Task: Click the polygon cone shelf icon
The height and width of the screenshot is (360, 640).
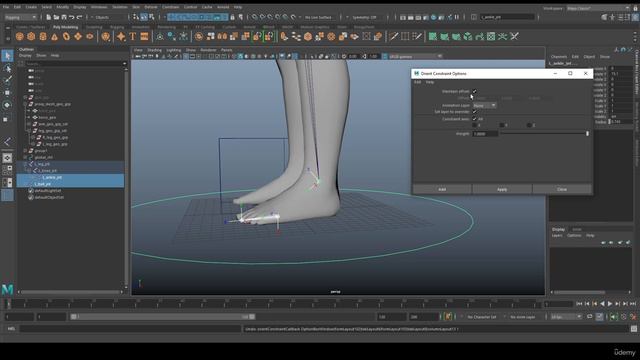Action: (54, 37)
